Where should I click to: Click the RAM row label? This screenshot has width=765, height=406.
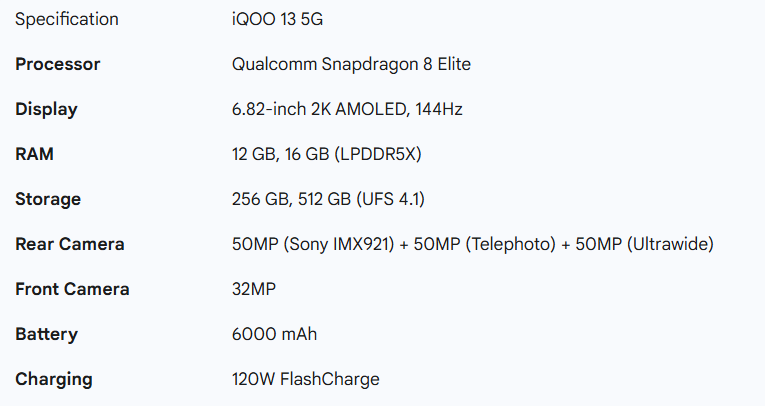click(x=34, y=154)
